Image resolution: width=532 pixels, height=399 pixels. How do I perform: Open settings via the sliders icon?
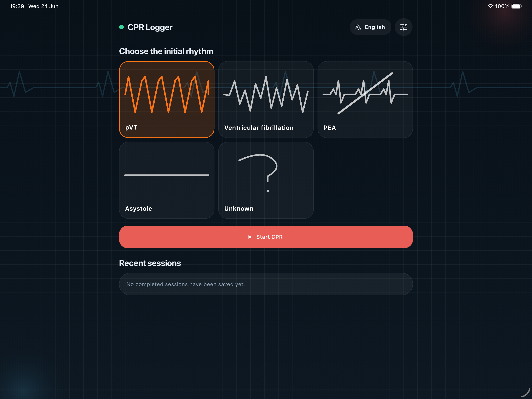pos(404,27)
